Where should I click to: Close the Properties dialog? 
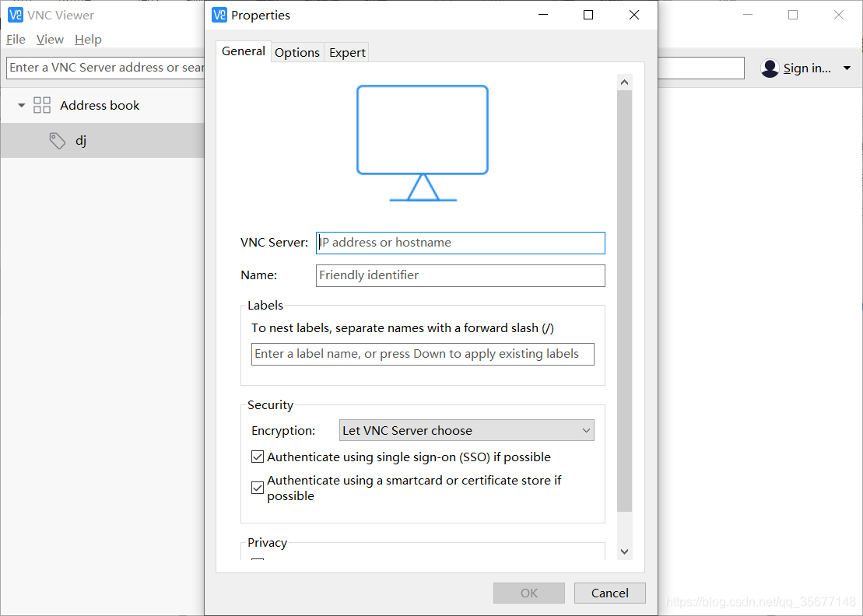click(634, 15)
